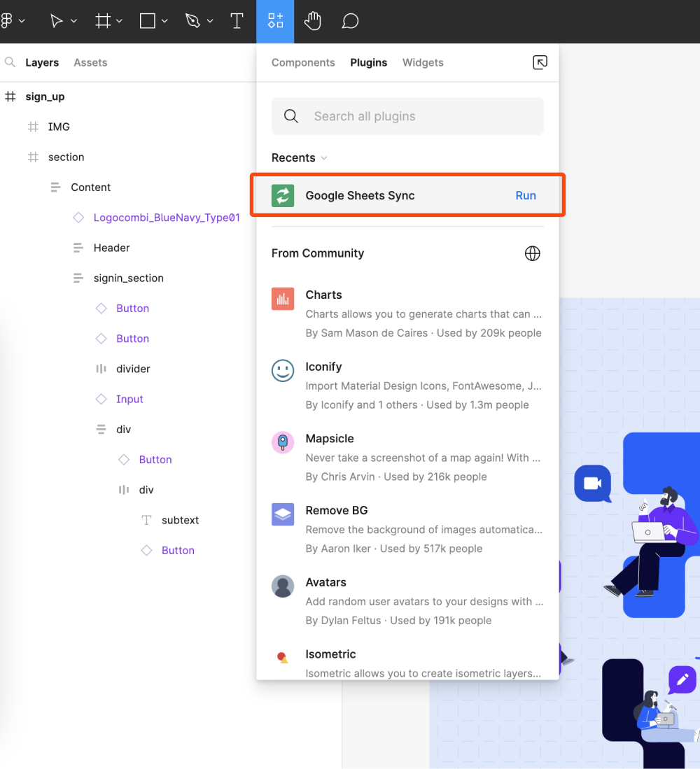The width and height of the screenshot is (700, 769).
Task: Select the Comment tool
Action: pos(350,21)
